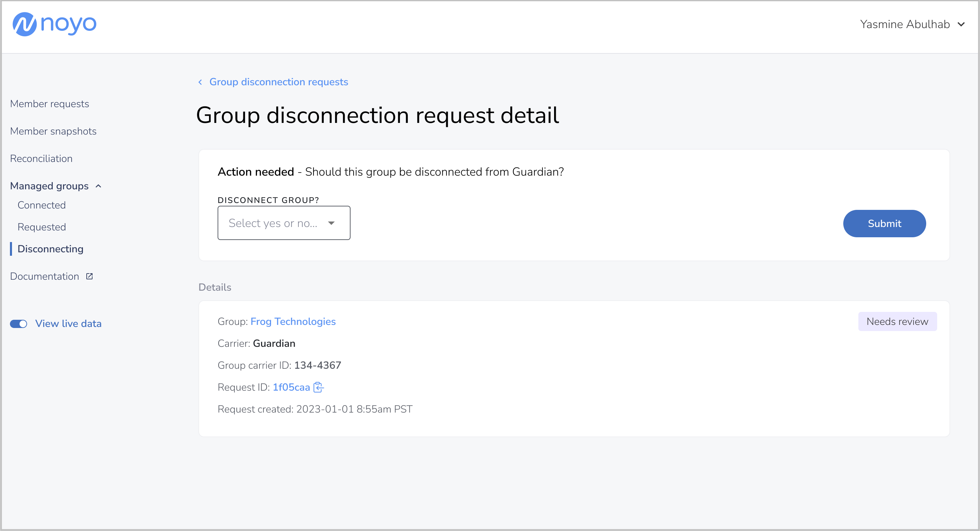Click the 1f05caa request ID link
The width and height of the screenshot is (980, 531).
click(291, 387)
